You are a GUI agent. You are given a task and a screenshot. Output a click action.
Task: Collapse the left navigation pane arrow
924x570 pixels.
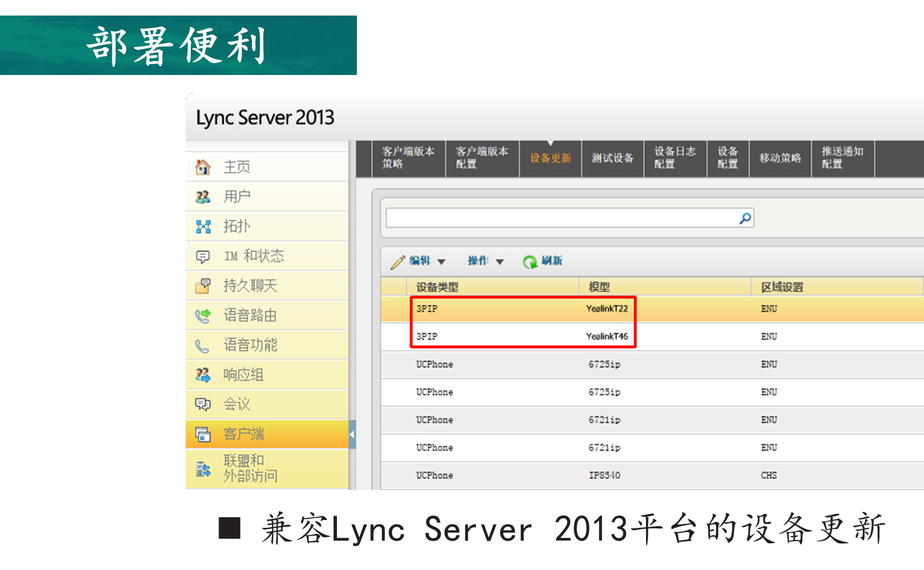pyautogui.click(x=352, y=434)
